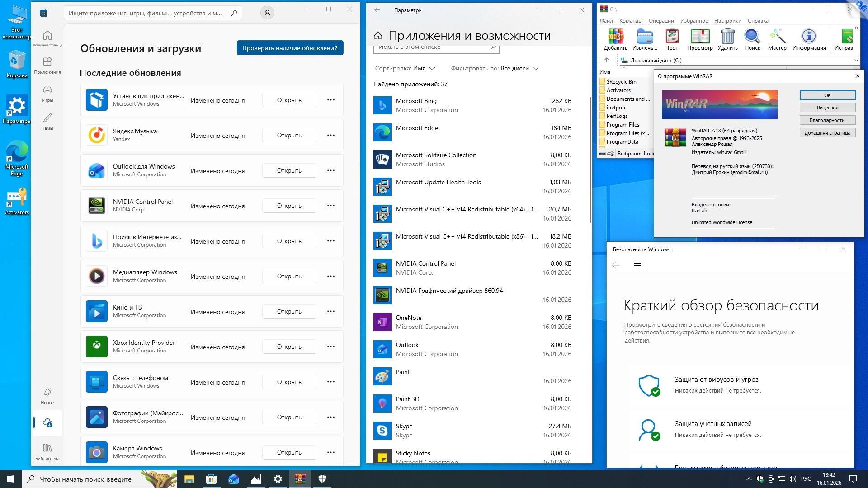
Task: Expand the Sort by Name (Сортировка) dropdown
Action: (x=405, y=69)
